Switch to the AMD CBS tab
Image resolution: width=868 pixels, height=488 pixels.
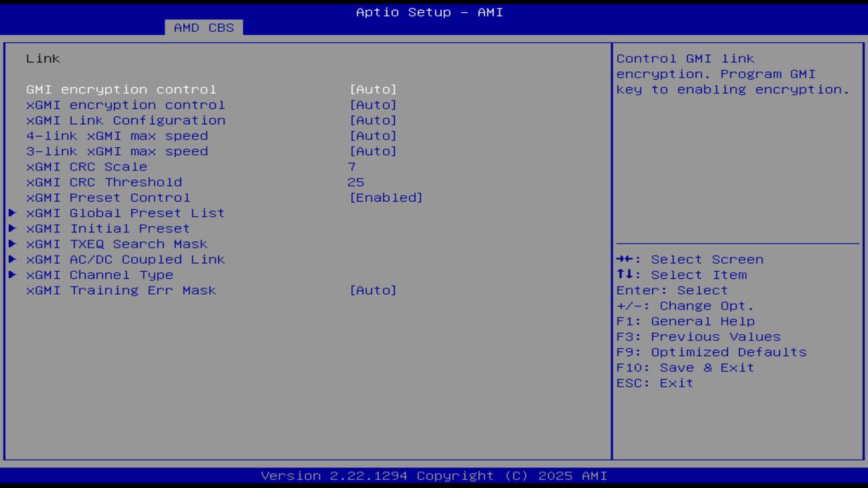click(202, 27)
